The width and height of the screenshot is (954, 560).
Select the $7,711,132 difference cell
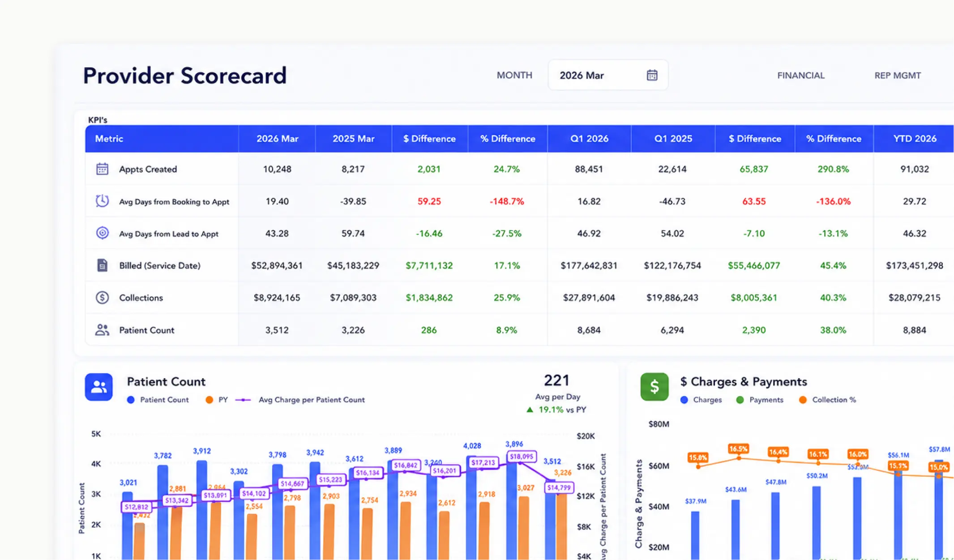429,265
